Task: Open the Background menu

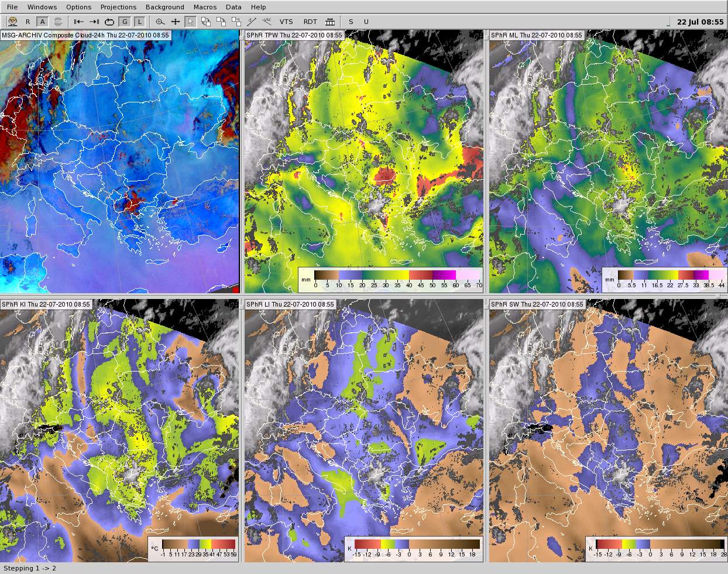Action: (164, 7)
